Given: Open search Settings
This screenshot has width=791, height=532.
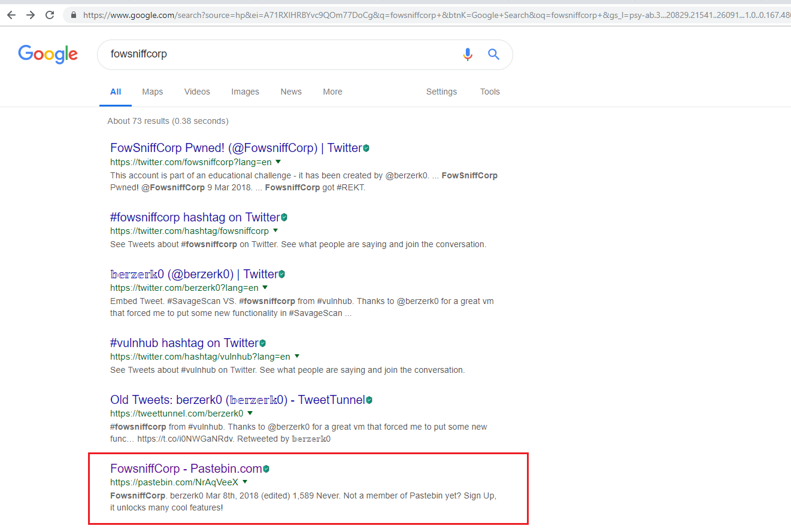Looking at the screenshot, I should [441, 92].
